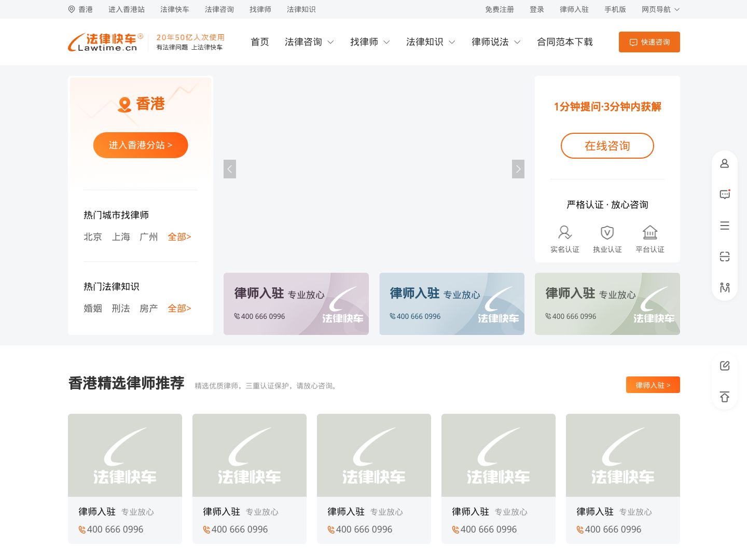This screenshot has width=747, height=560.
Task: Open the user profile icon in right sidebar
Action: coord(725,163)
